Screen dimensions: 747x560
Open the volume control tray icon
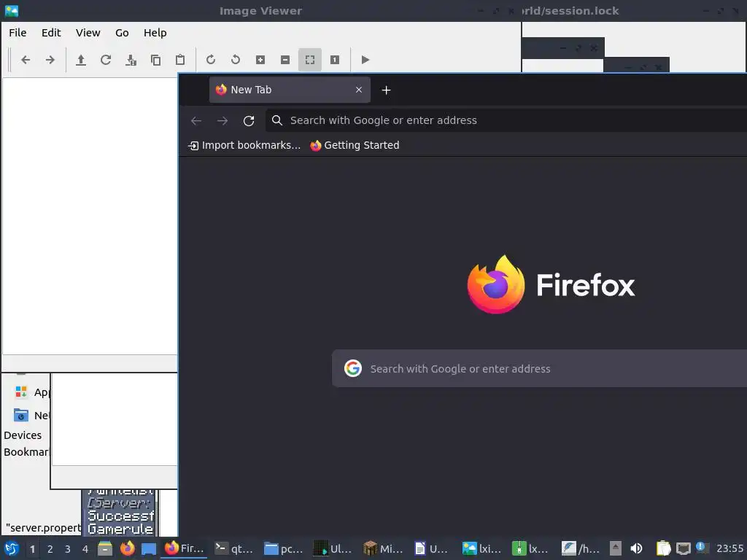[x=636, y=548]
